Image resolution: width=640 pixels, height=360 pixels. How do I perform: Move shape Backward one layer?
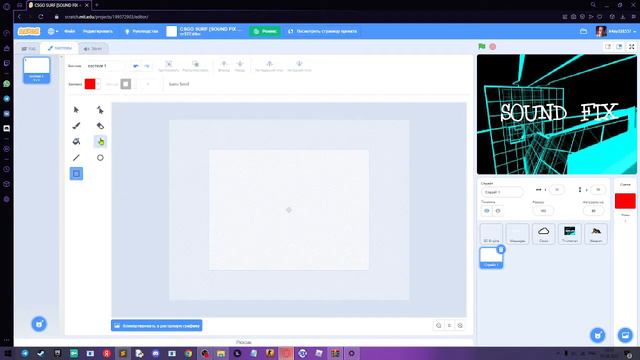coord(240,65)
